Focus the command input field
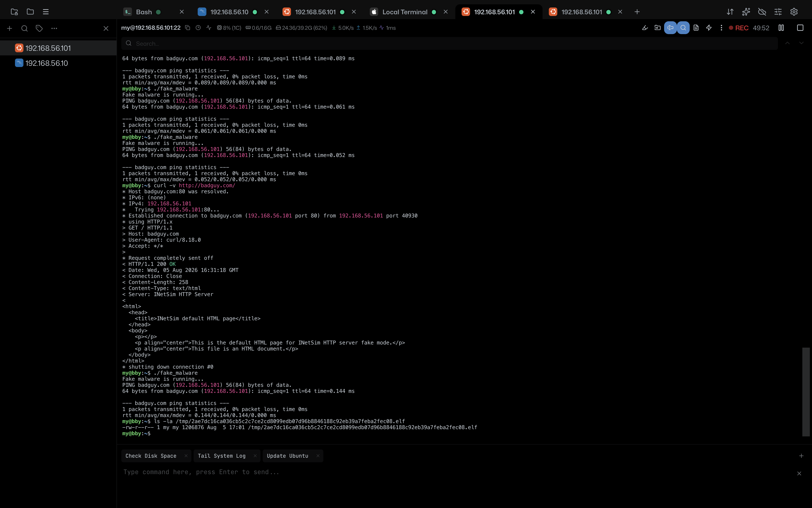The height and width of the screenshot is (508, 812). (456, 472)
